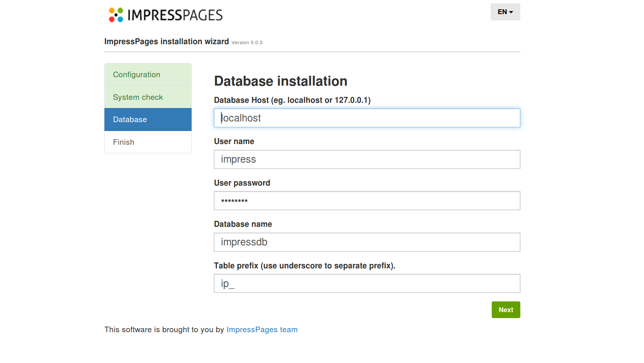Go to the Configuration step

pos(148,75)
